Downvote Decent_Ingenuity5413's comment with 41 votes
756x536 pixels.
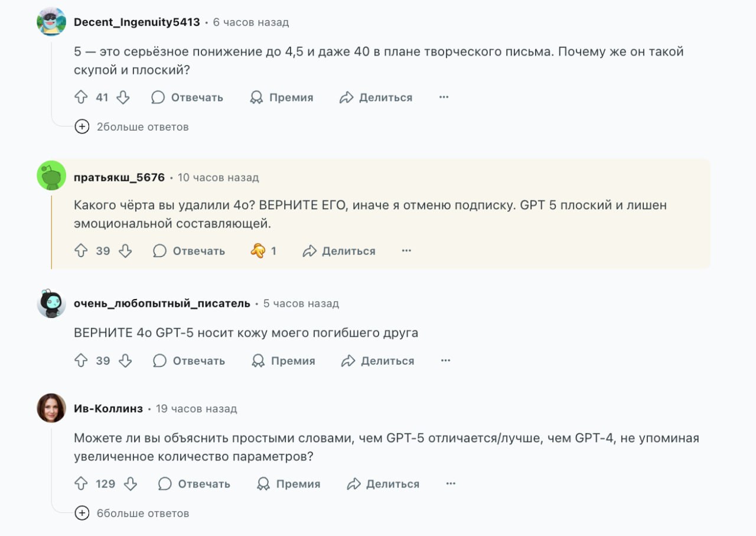click(123, 98)
